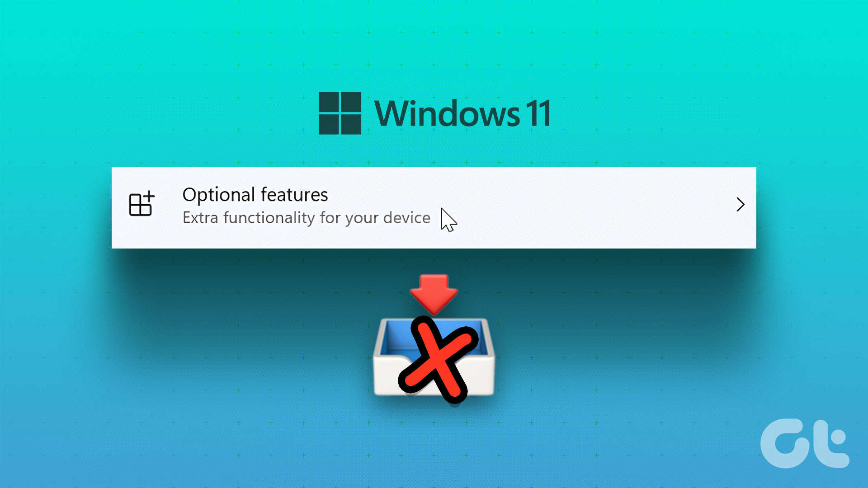
Task: Click empty area of Optional features card
Action: pos(588,207)
